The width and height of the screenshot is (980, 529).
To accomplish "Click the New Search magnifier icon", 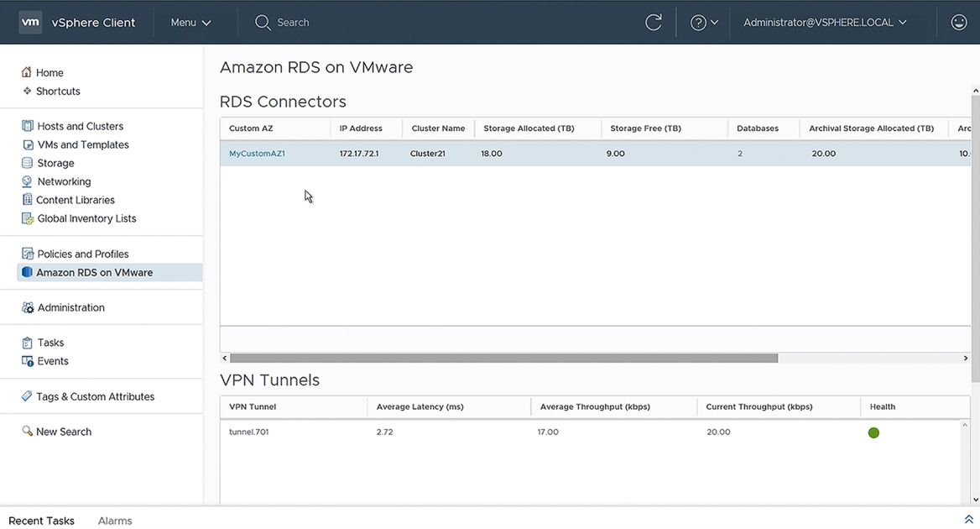I will (27, 431).
